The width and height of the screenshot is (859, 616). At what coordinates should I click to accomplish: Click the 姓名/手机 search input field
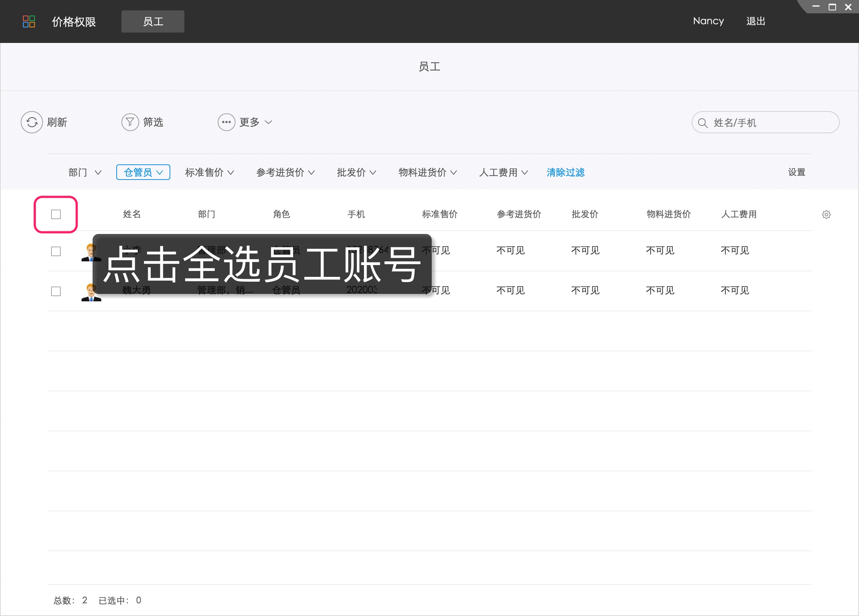[765, 122]
